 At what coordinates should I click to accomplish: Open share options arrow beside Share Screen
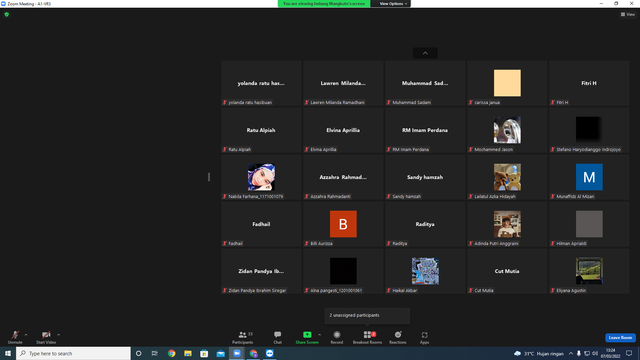click(320, 335)
